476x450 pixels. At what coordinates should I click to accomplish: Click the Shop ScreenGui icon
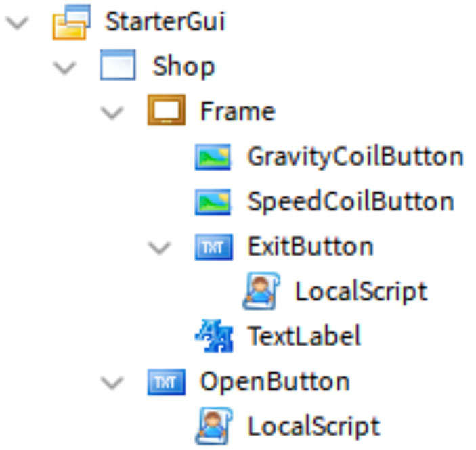tap(118, 65)
